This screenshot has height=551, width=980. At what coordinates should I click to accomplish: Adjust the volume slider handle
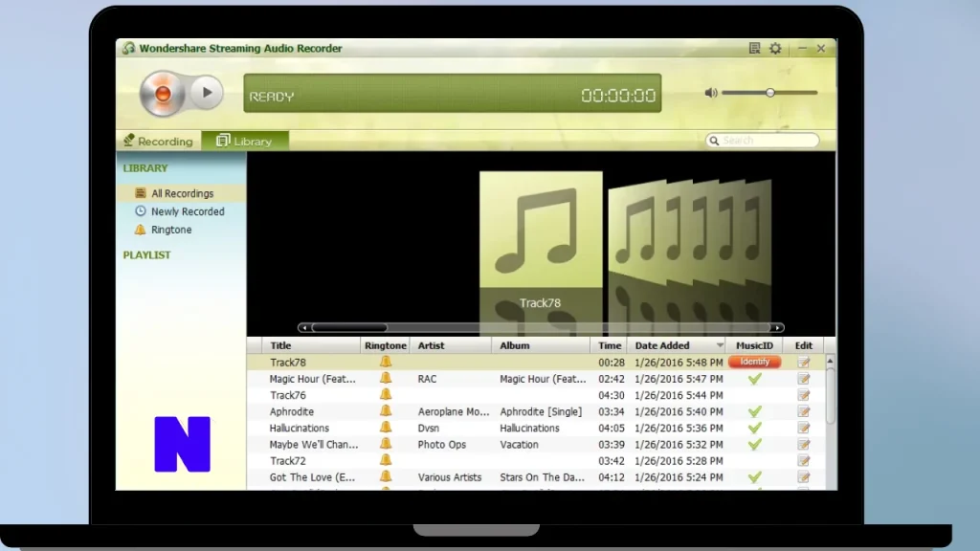(x=770, y=93)
